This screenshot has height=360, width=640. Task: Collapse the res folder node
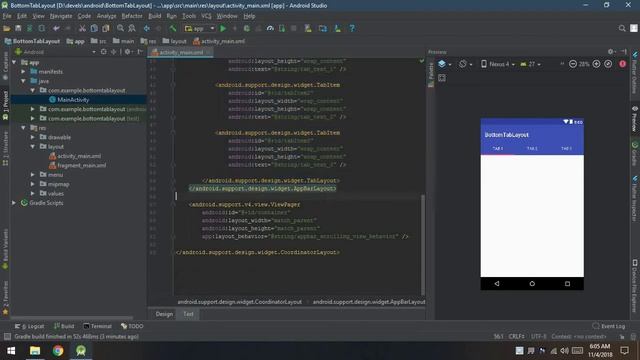click(23, 128)
